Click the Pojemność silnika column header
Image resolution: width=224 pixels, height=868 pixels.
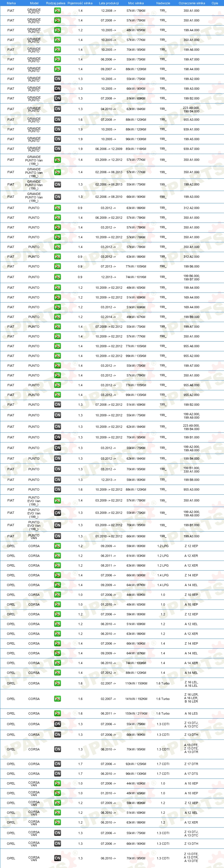80,3
